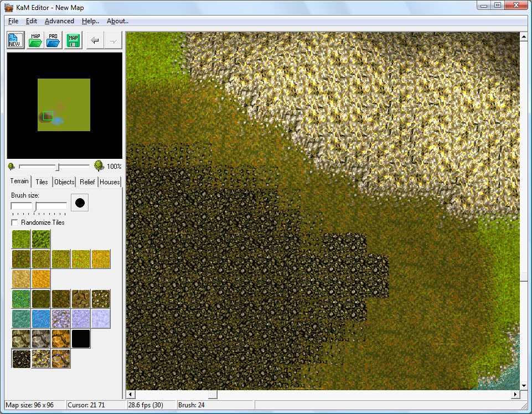The height and width of the screenshot is (414, 532).
Task: Save the map with the green floppy icon
Action: [73, 40]
